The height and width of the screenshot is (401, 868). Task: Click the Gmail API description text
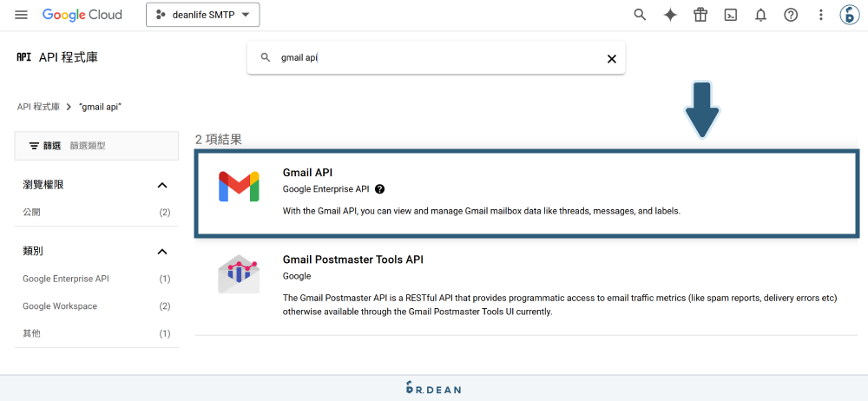(x=481, y=211)
